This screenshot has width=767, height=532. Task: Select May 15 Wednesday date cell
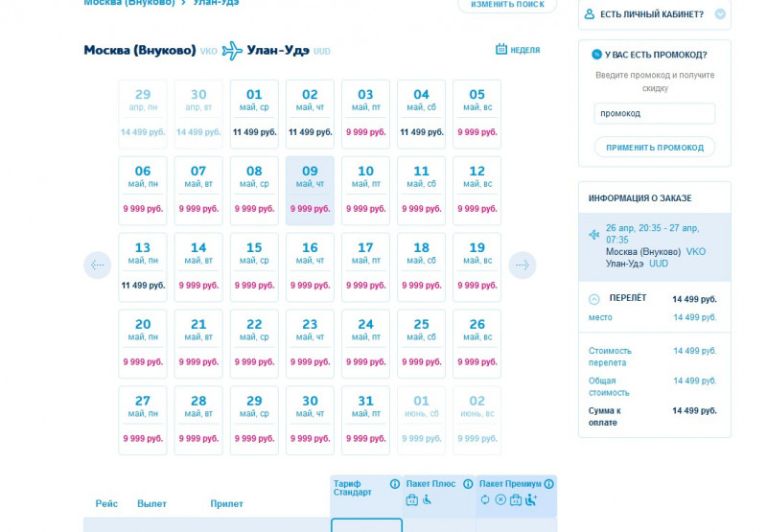click(254, 267)
